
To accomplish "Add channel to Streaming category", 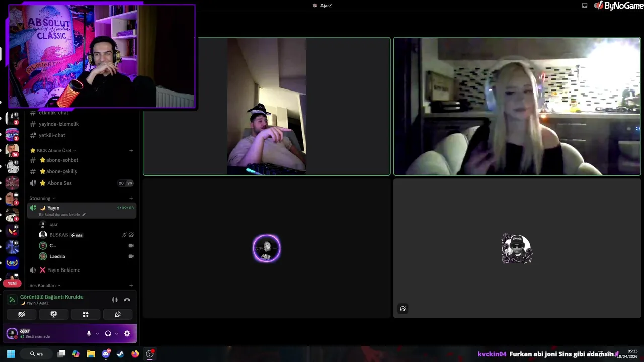I will pyautogui.click(x=131, y=198).
